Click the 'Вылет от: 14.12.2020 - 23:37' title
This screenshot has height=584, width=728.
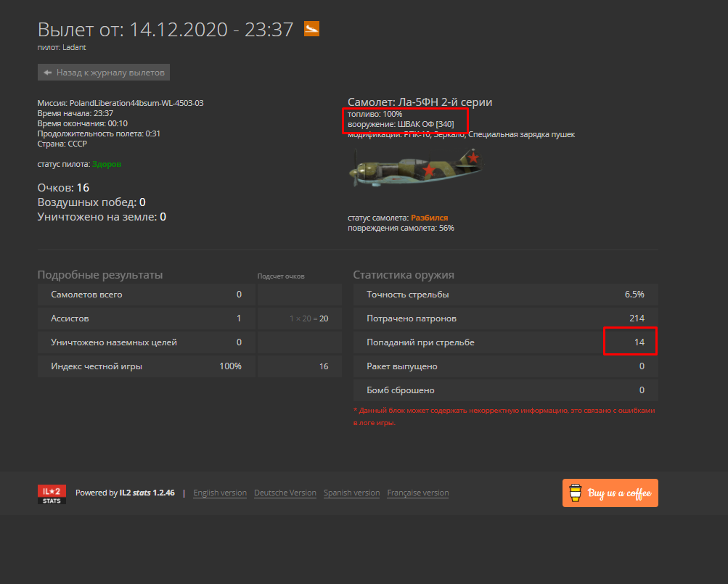(165, 29)
